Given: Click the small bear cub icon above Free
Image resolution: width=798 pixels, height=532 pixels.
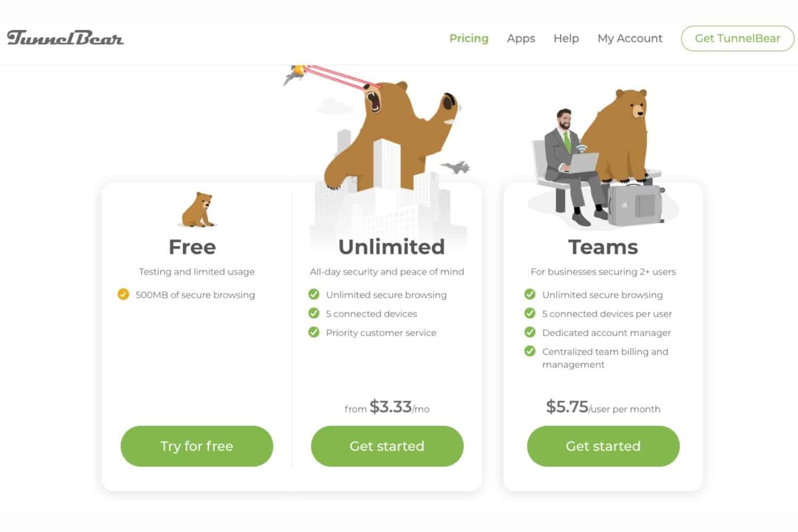Looking at the screenshot, I should pos(198,210).
